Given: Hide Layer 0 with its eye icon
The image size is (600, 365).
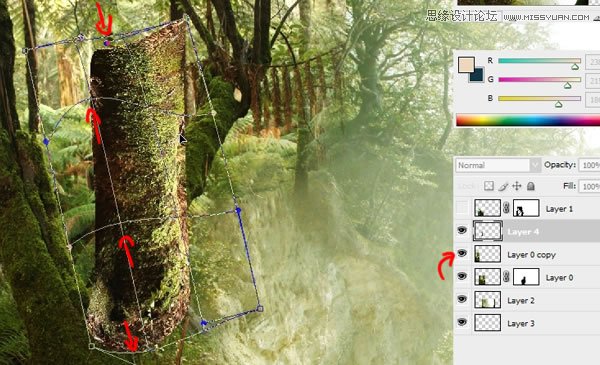Looking at the screenshot, I should [x=462, y=276].
